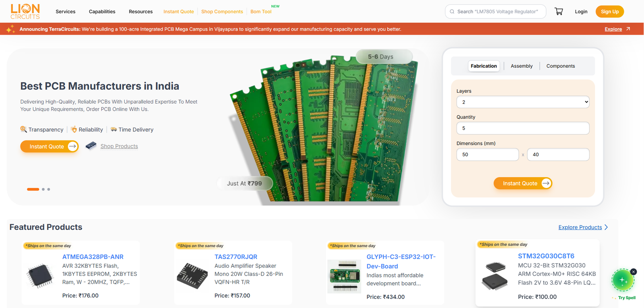Screen dimensions: 644x308
Task: Click the arrow next to Explore Products
Action: (x=606, y=227)
